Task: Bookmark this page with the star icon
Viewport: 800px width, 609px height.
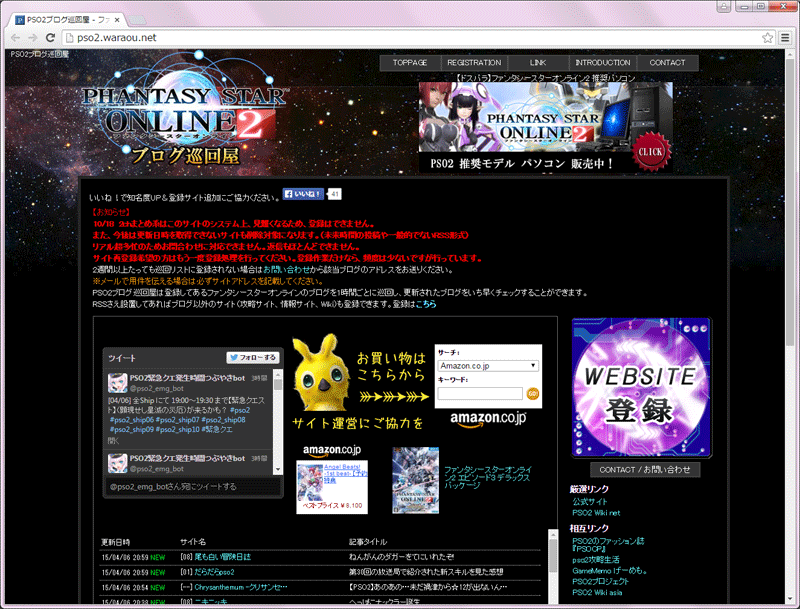Action: 767,38
